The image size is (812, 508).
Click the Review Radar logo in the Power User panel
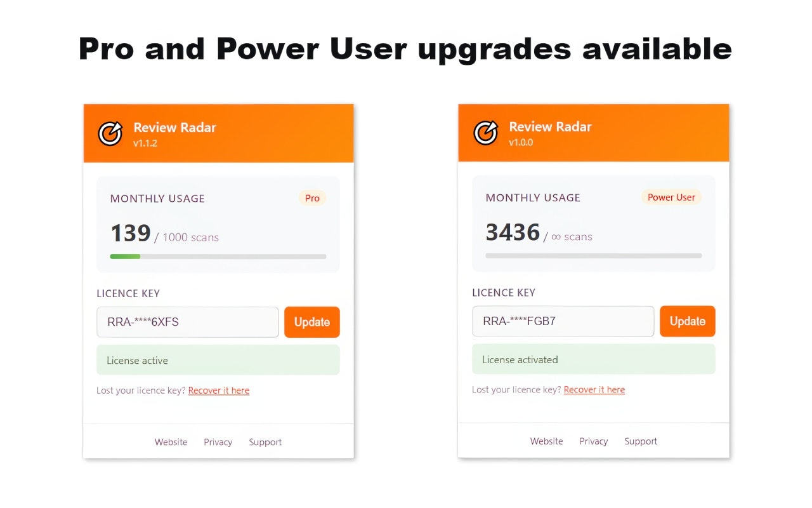click(x=485, y=133)
